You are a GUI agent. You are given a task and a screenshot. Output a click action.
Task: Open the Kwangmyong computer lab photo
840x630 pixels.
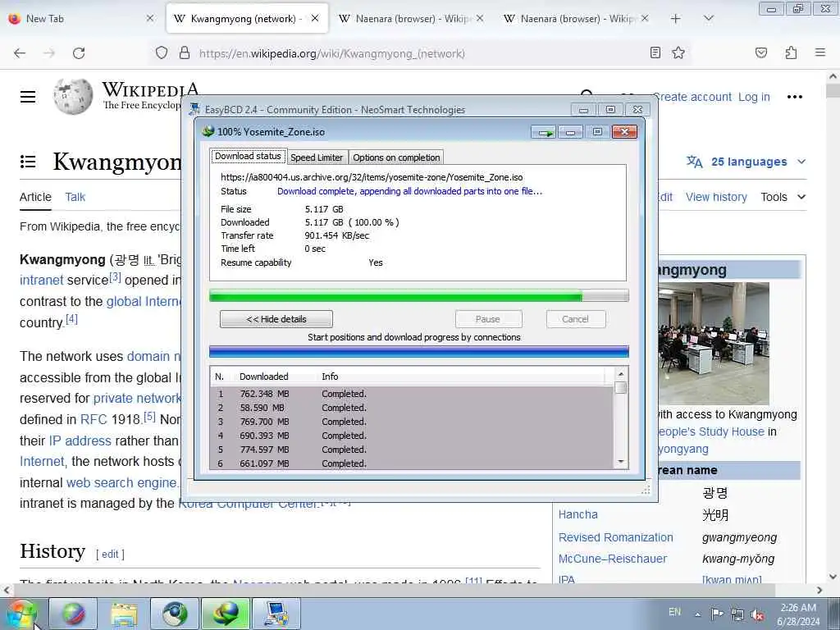click(714, 344)
